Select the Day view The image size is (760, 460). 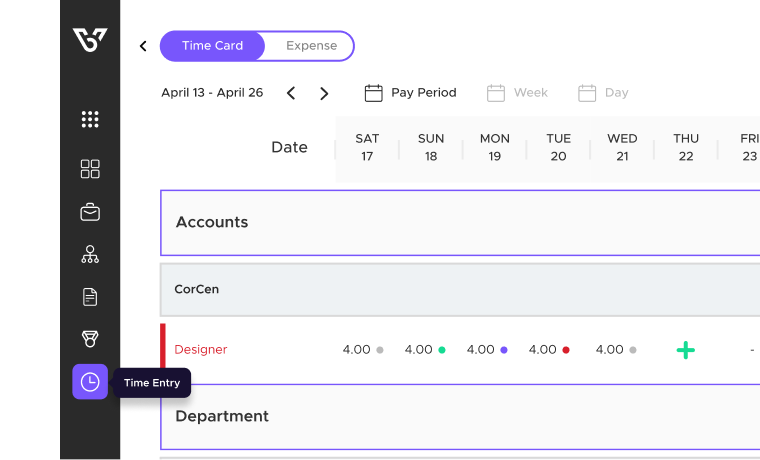tap(604, 93)
